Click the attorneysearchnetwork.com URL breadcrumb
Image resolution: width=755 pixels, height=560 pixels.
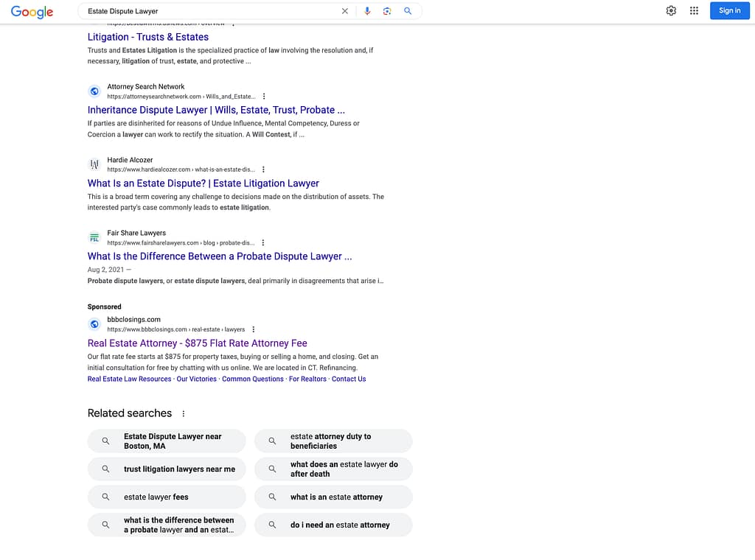181,97
